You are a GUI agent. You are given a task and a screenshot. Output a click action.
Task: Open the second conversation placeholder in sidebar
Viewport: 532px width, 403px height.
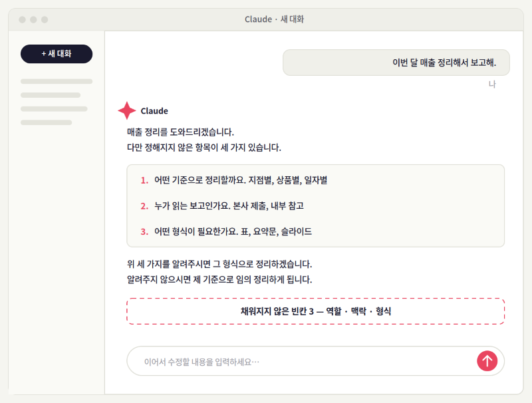point(51,95)
